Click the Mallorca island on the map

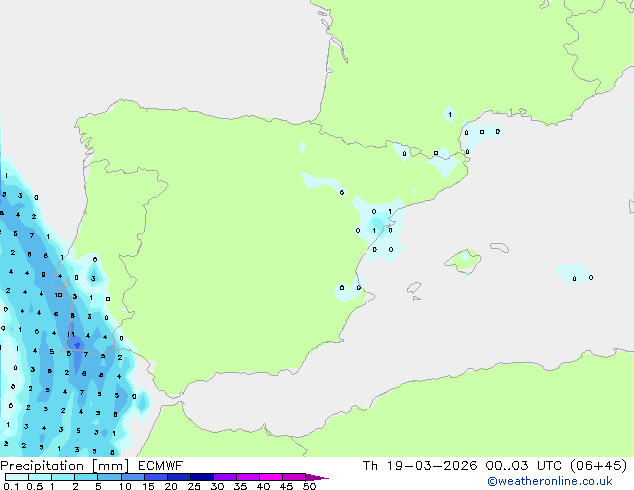pyautogui.click(x=463, y=261)
